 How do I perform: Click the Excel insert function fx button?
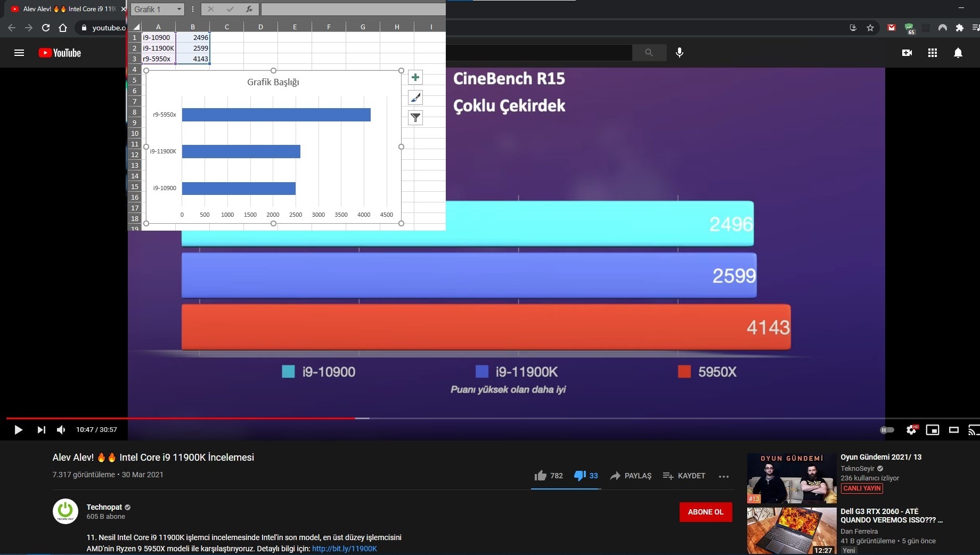coord(249,9)
